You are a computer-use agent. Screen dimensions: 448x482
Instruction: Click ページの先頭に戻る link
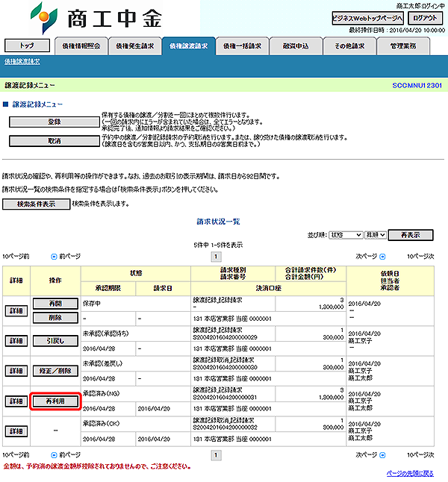tap(410, 473)
